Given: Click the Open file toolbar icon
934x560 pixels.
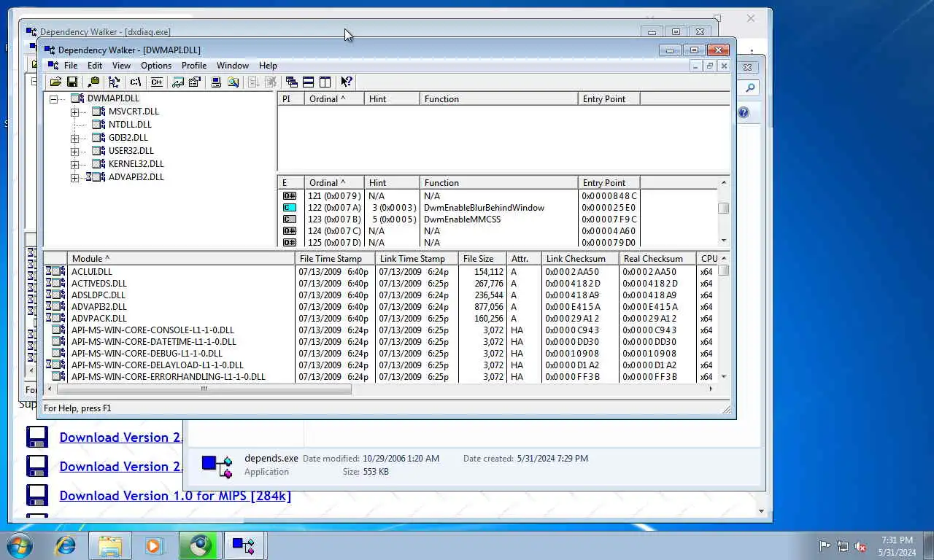Looking at the screenshot, I should tap(55, 82).
